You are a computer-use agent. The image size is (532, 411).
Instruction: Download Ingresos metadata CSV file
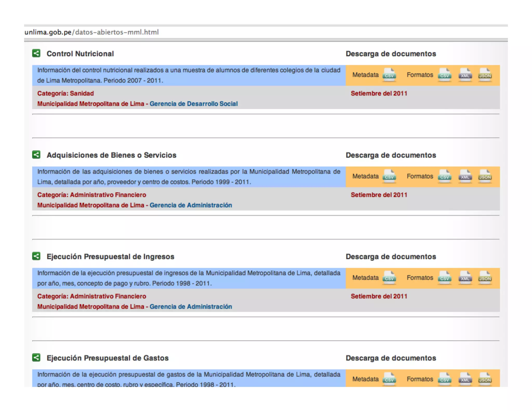(389, 278)
